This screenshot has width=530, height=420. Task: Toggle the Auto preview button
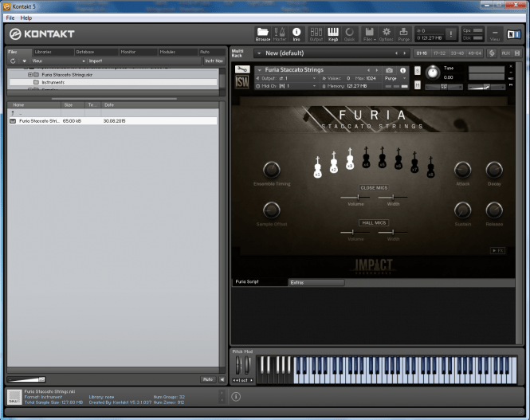208,379
